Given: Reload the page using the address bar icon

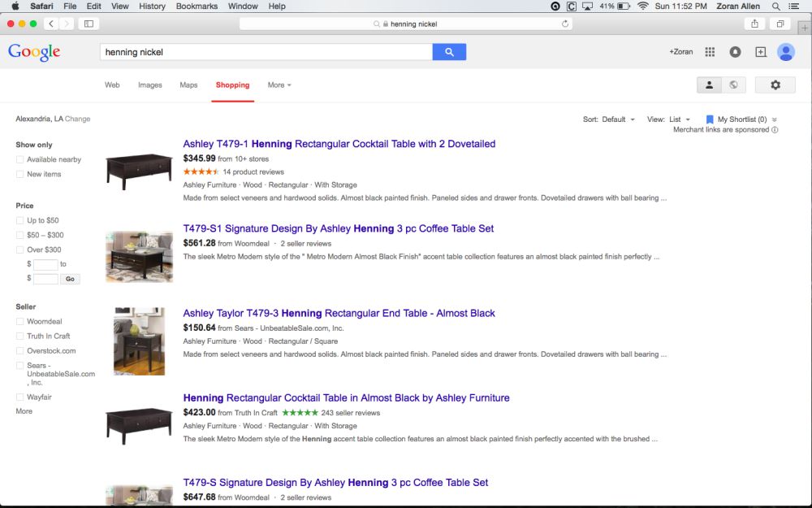Looking at the screenshot, I should click(x=565, y=24).
